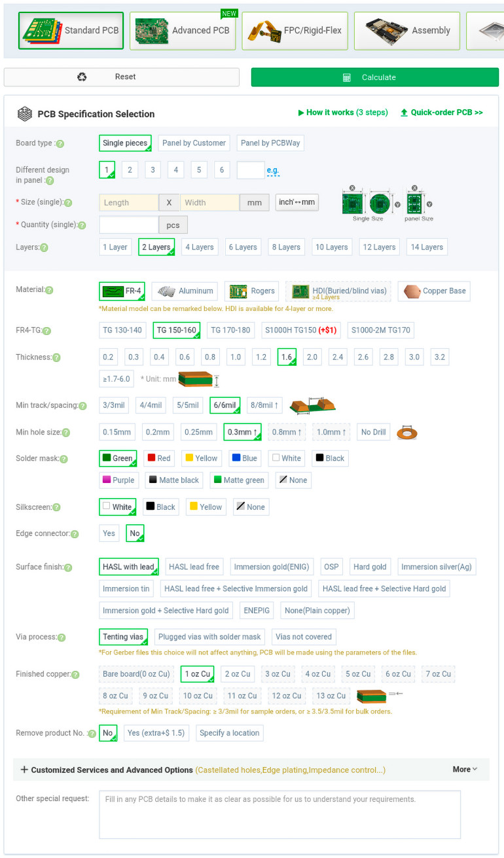Click the board thickness illustration icon
Image resolution: width=504 pixels, height=858 pixels.
tap(200, 379)
